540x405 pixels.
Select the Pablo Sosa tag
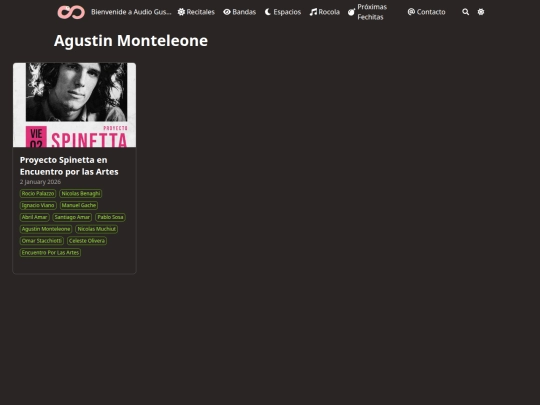point(110,217)
